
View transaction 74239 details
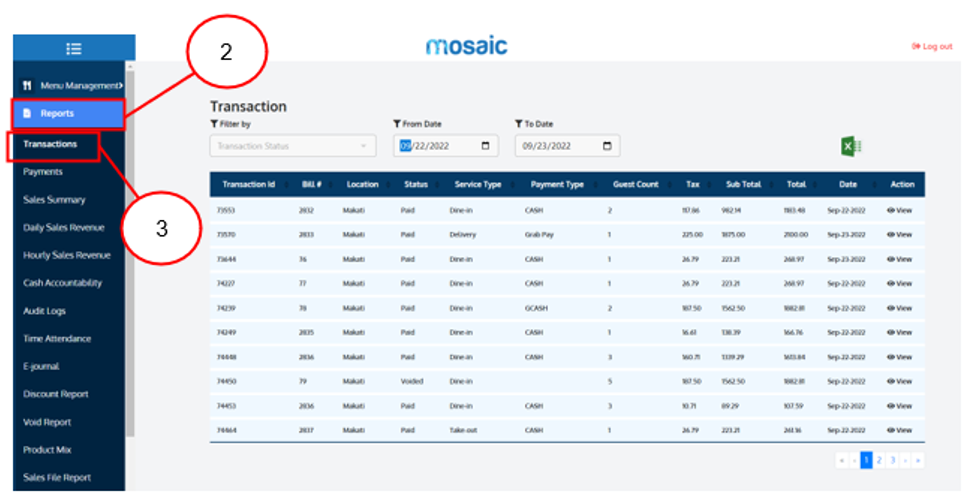[899, 308]
